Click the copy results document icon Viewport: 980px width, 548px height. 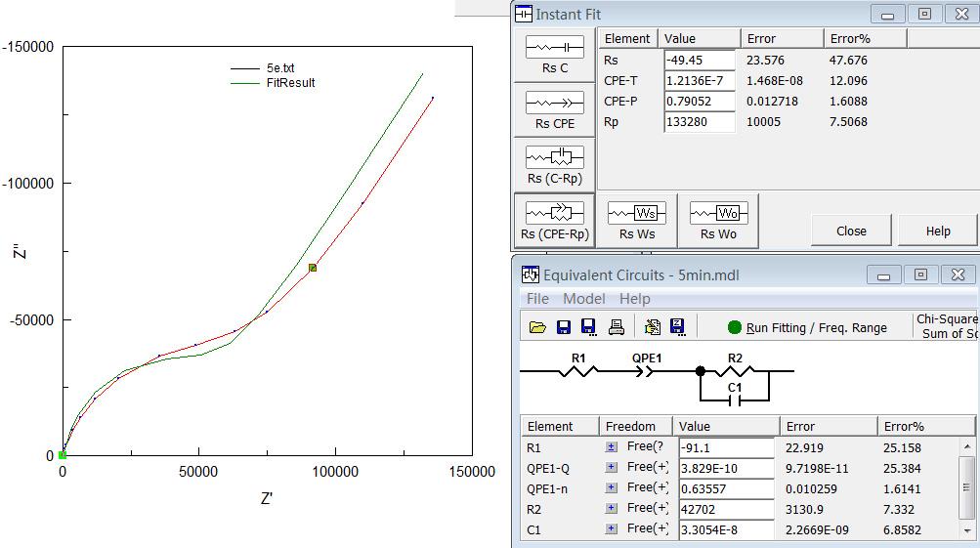[653, 327]
